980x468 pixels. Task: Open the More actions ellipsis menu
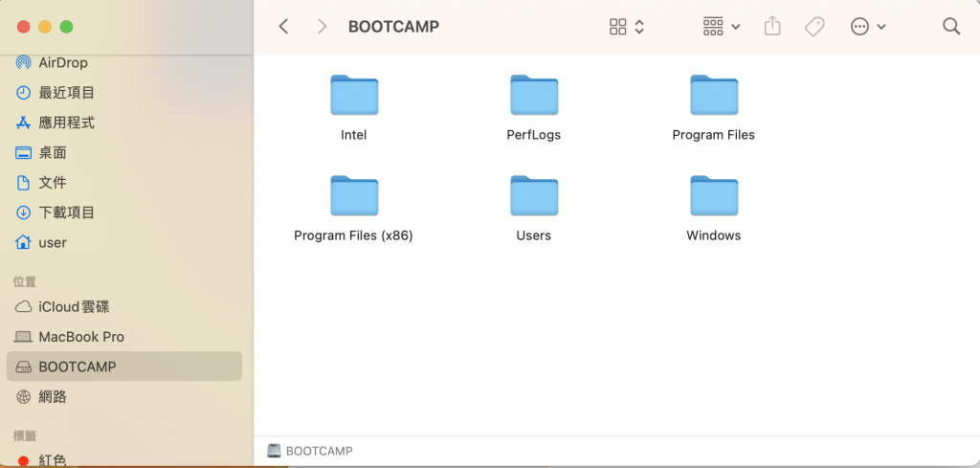point(860,26)
